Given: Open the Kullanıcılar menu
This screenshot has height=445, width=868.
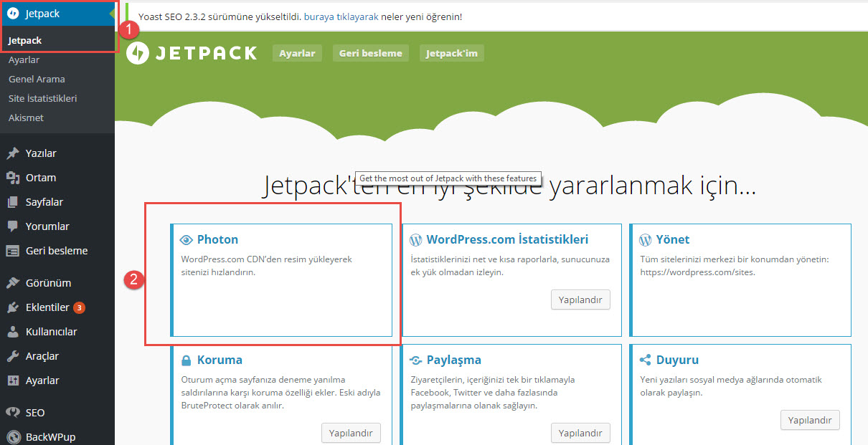Looking at the screenshot, I should (x=51, y=332).
